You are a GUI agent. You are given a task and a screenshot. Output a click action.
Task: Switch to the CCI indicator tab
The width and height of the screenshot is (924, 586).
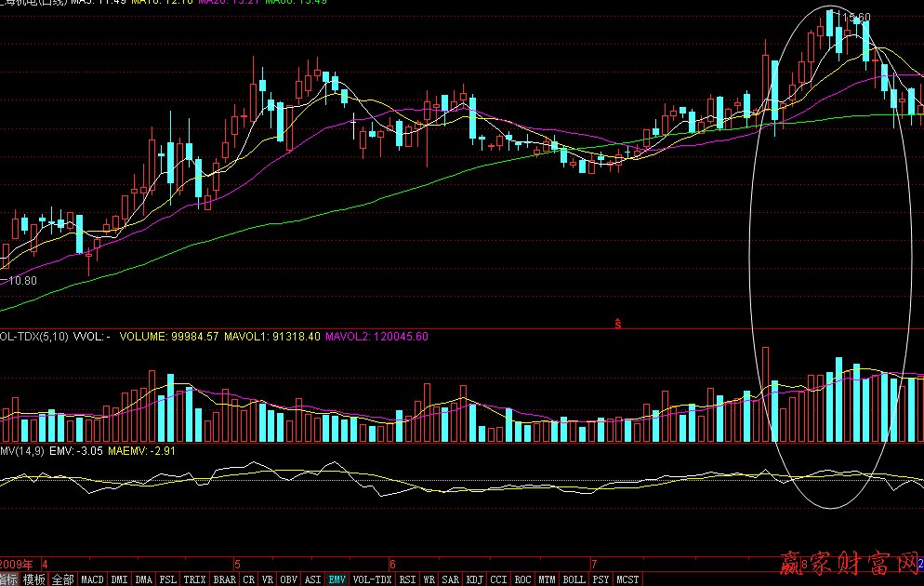499,579
